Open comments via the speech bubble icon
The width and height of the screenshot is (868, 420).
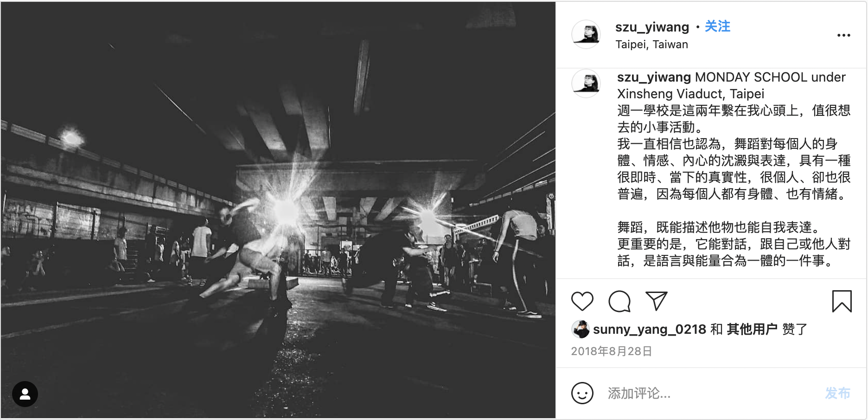(619, 301)
